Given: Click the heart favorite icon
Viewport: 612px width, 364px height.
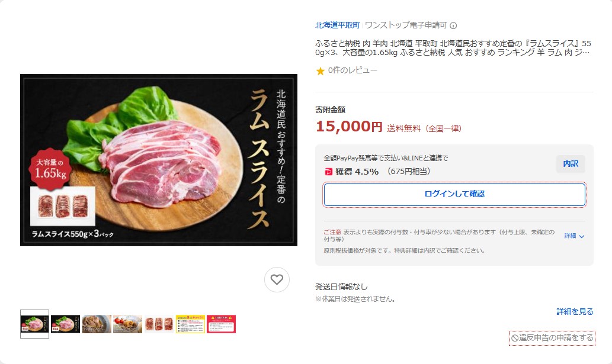Looking at the screenshot, I should (x=277, y=279).
